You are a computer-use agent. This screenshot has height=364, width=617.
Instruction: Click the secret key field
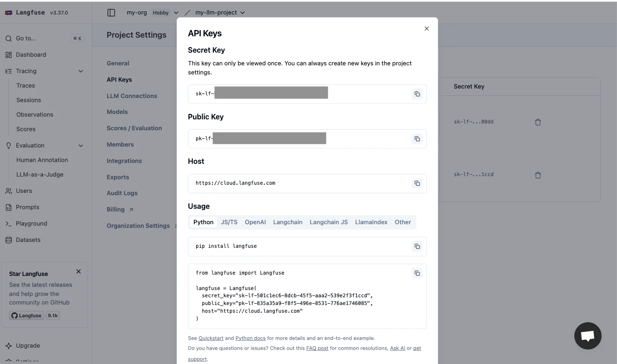pyautogui.click(x=307, y=94)
